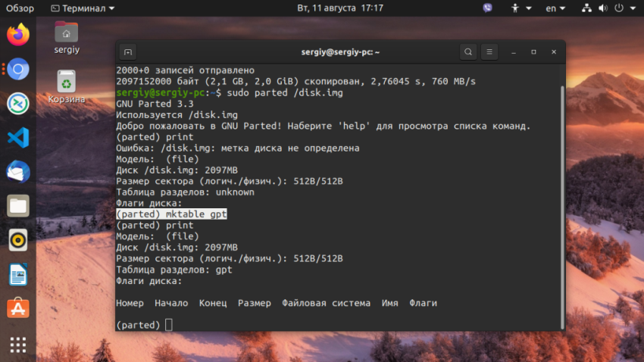Screen dimensions: 644x362
Task: Click the terminal title sergiy@sergiy-pc
Action: (340, 52)
